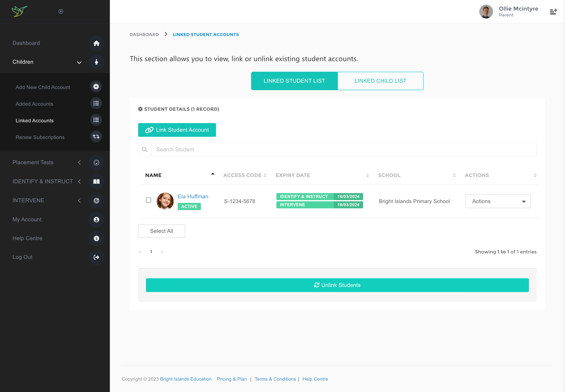Open the top-right menu list icon

pyautogui.click(x=553, y=12)
